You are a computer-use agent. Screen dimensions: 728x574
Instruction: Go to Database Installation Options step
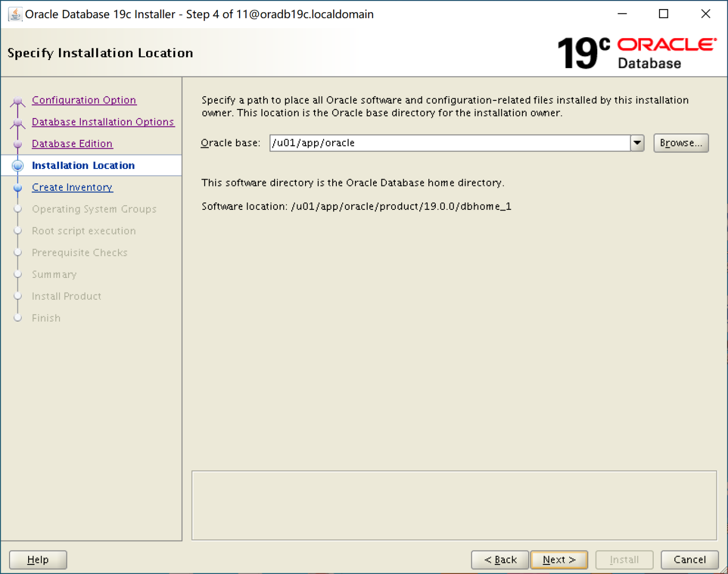coord(103,122)
